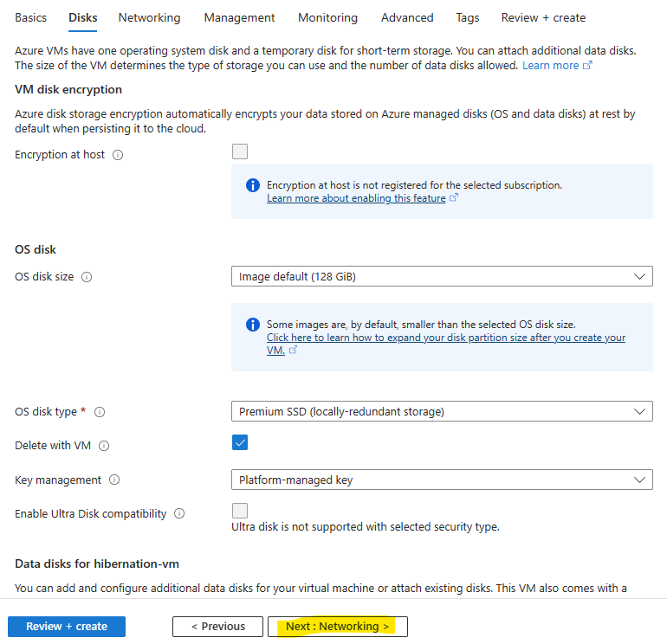The image size is (667, 644).
Task: Click info icon beside Encryption at host
Action: pos(118,155)
